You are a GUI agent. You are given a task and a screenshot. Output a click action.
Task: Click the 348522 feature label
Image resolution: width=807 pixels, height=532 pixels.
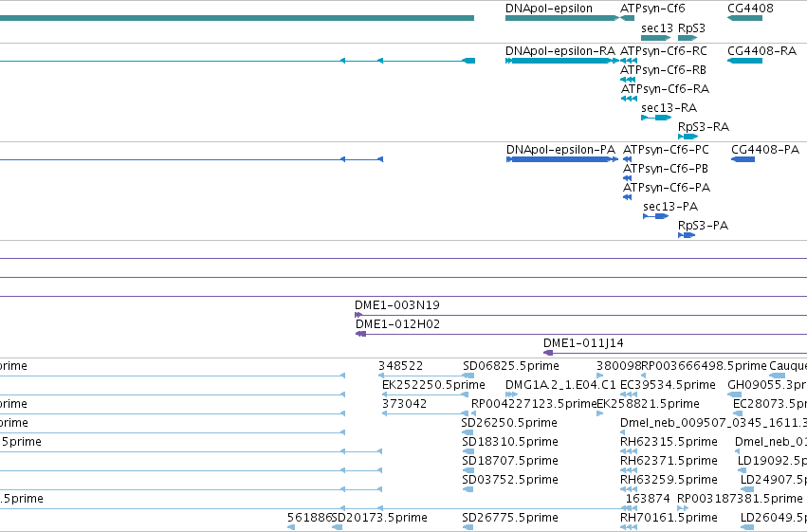[400, 366]
